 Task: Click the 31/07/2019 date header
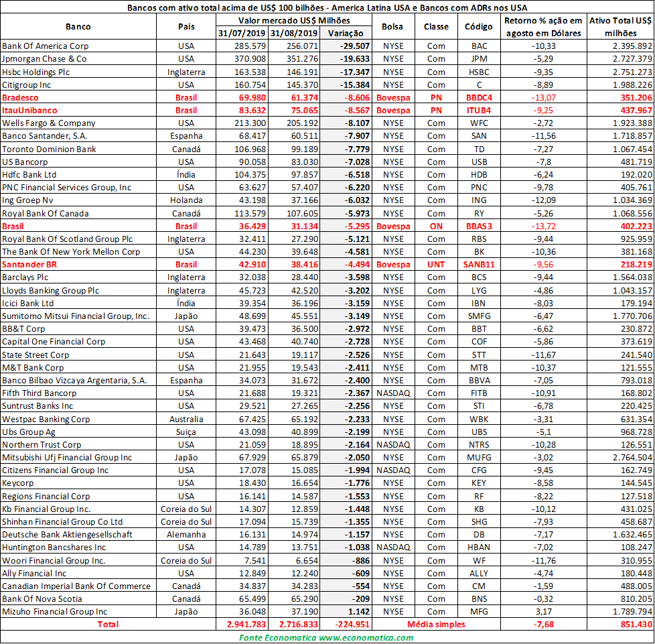(x=242, y=34)
